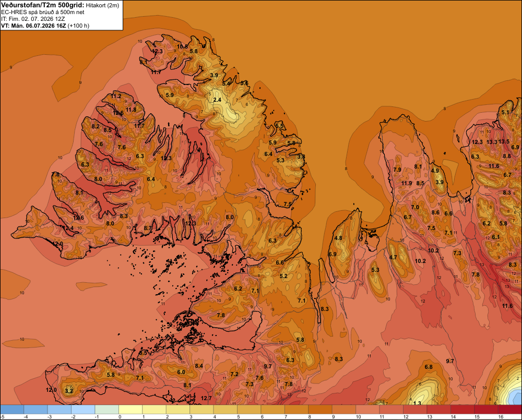Click the IT: Fim. 02. 07. 2026 12Z line
The height and width of the screenshot is (420, 522).
coord(33,19)
